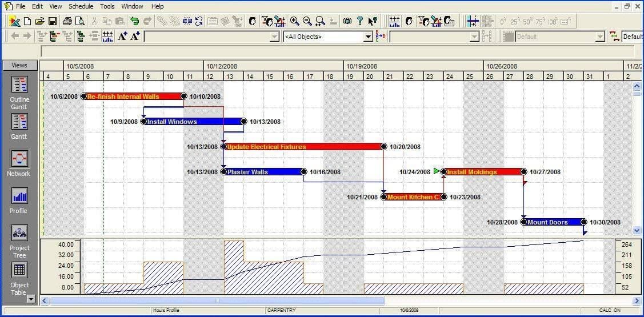Expand the All Objects filter dropdown
Viewport: 644px width, 317px height.
click(368, 37)
